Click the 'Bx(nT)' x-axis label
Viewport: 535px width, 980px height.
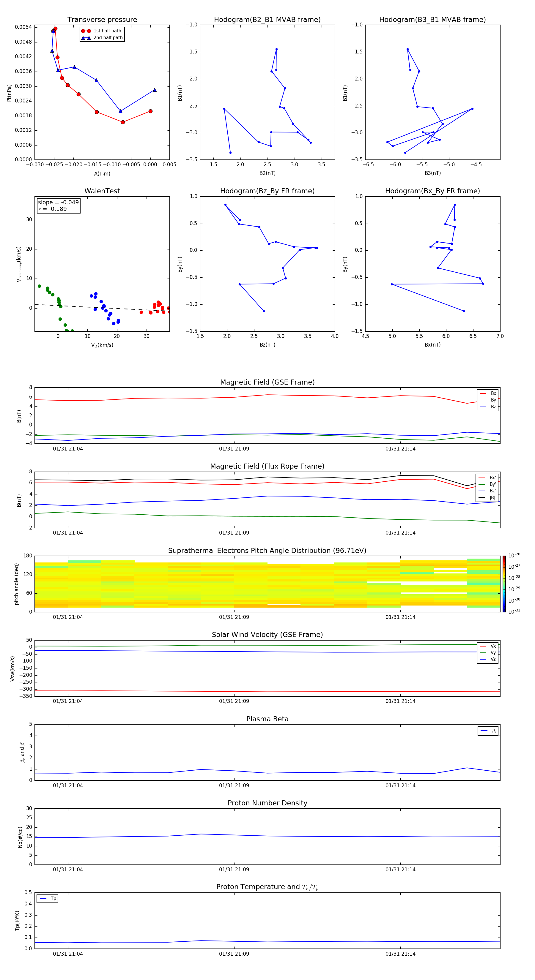click(x=432, y=345)
